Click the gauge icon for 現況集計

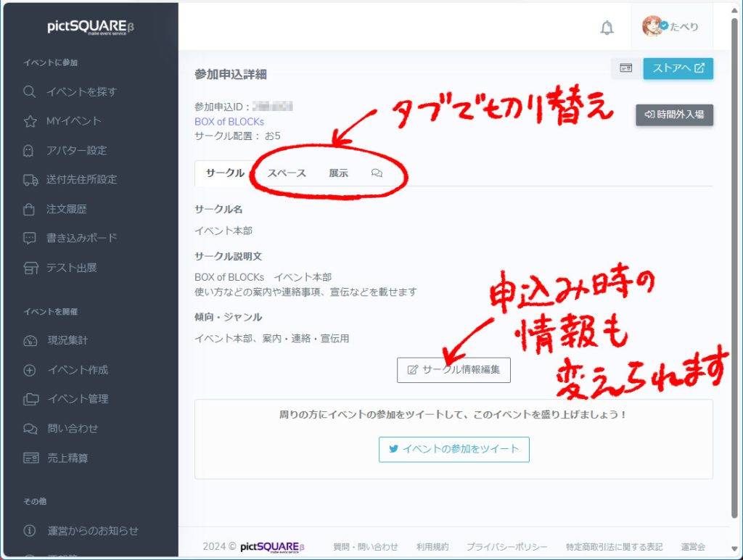click(30, 340)
